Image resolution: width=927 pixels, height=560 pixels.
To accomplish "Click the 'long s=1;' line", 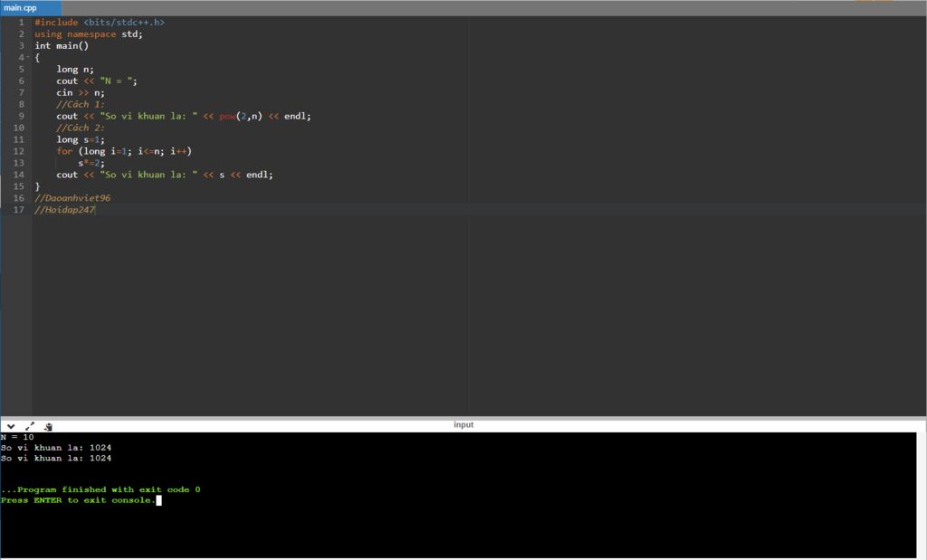I will 81,139.
